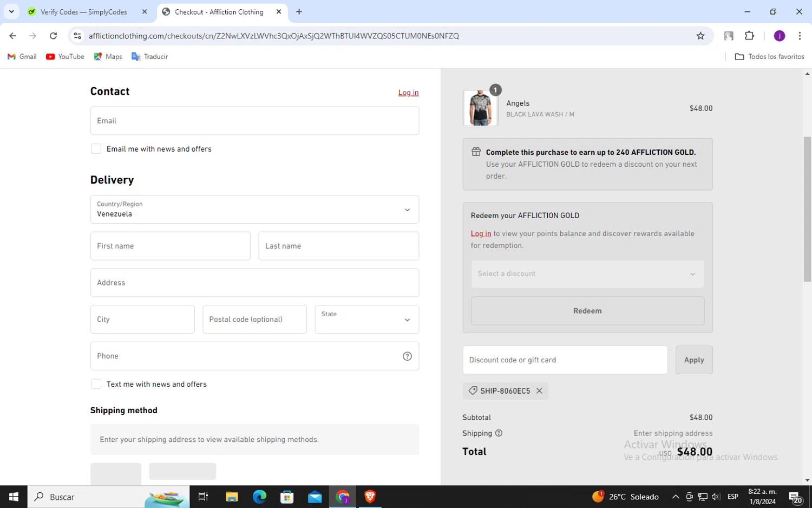The width and height of the screenshot is (812, 508).
Task: Click Log in link beside Contact
Action: (408, 93)
